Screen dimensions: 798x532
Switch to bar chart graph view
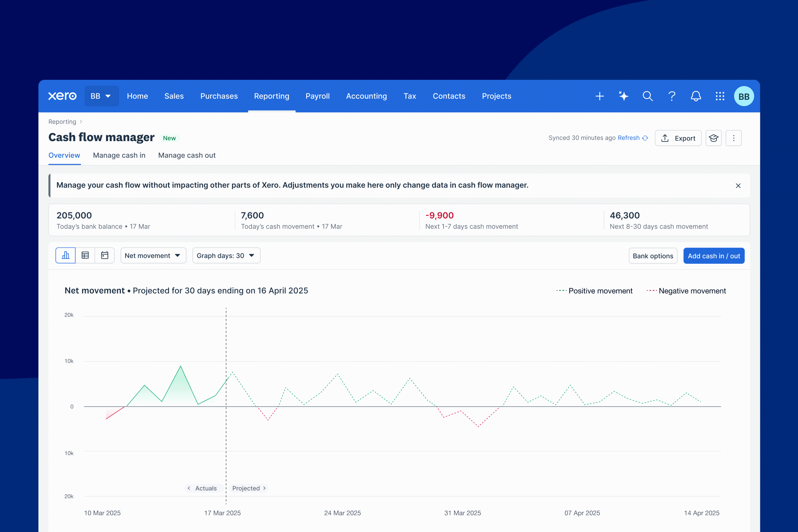(66, 255)
